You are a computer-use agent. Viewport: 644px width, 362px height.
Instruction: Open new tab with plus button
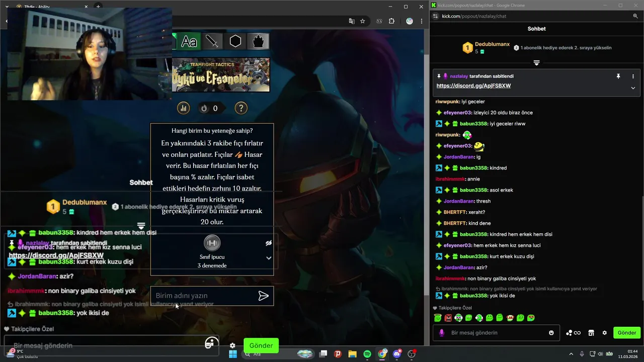(x=98, y=7)
